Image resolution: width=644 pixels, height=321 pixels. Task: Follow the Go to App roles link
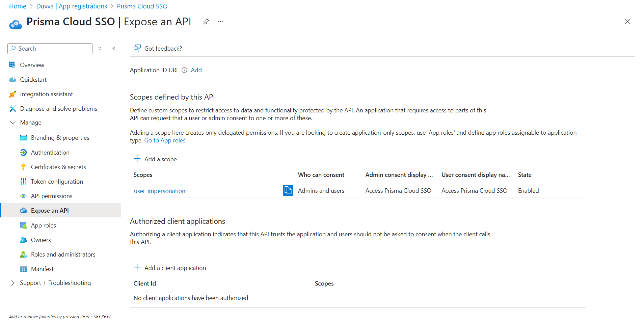tap(165, 140)
